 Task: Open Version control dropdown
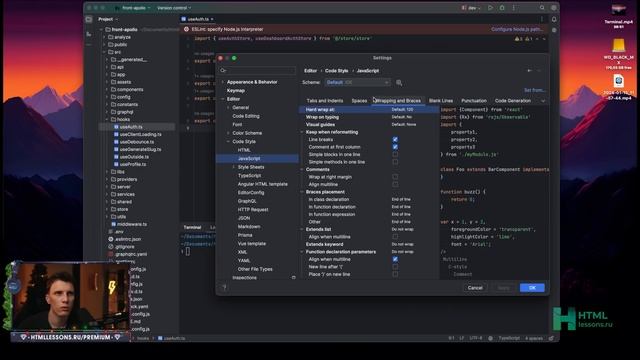(x=173, y=8)
